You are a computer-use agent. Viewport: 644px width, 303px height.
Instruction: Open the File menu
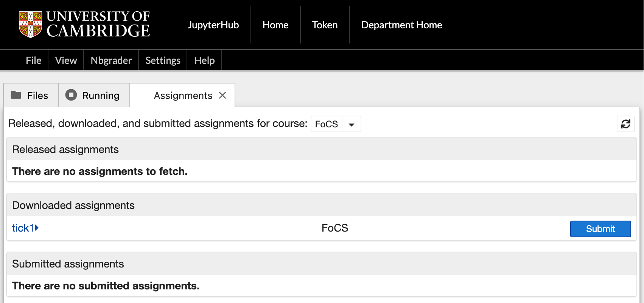pos(33,60)
